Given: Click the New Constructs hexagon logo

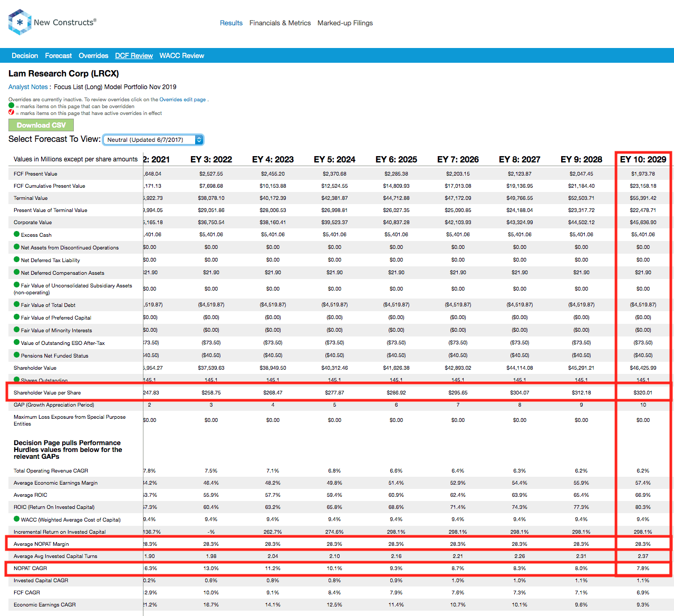Looking at the screenshot, I should [20, 22].
